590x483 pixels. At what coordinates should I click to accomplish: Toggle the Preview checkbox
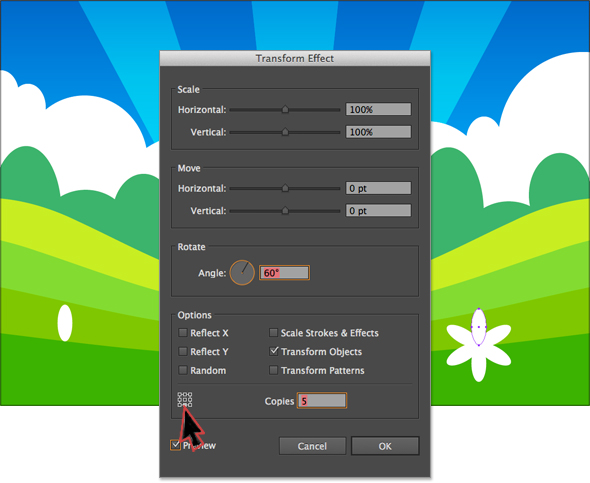[x=175, y=445]
